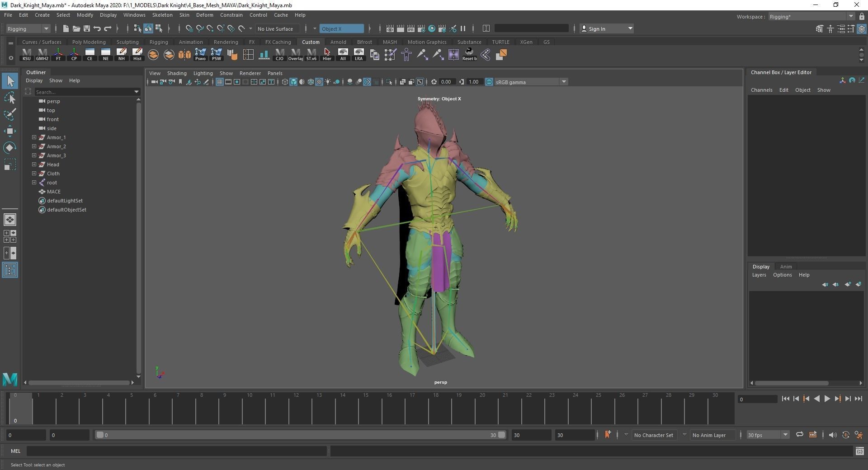
Task: Click the snap to grids magnet icon
Action: (x=189, y=28)
